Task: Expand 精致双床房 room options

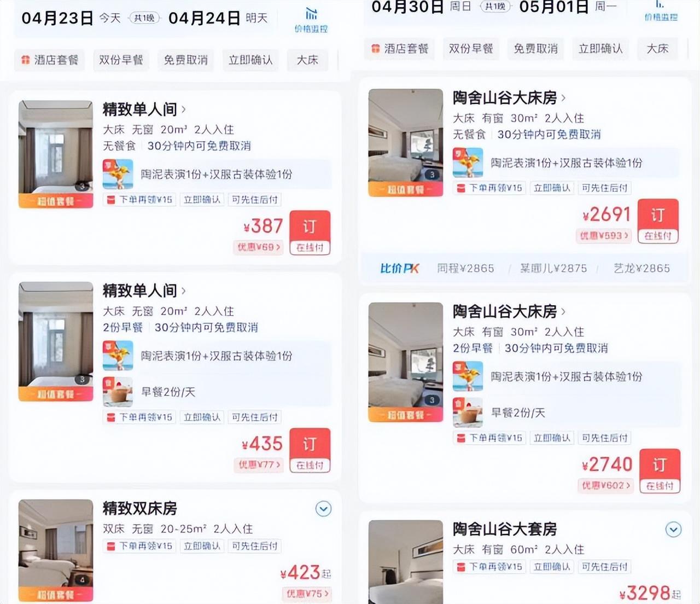Action: click(323, 509)
